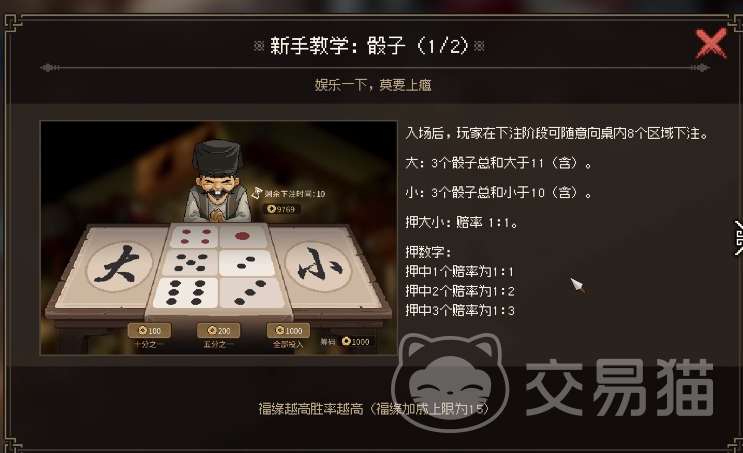Pick the three-dot dice tile
This screenshot has width=743, height=453.
pos(252,292)
